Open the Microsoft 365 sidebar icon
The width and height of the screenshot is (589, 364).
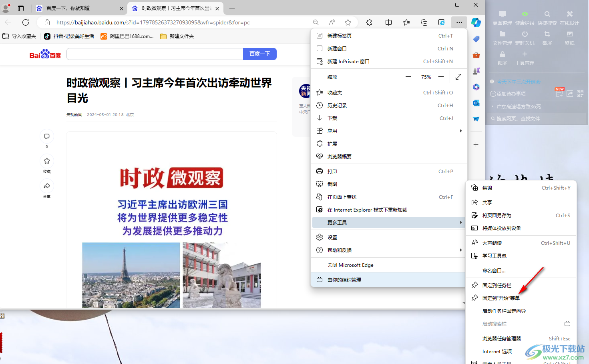[476, 87]
